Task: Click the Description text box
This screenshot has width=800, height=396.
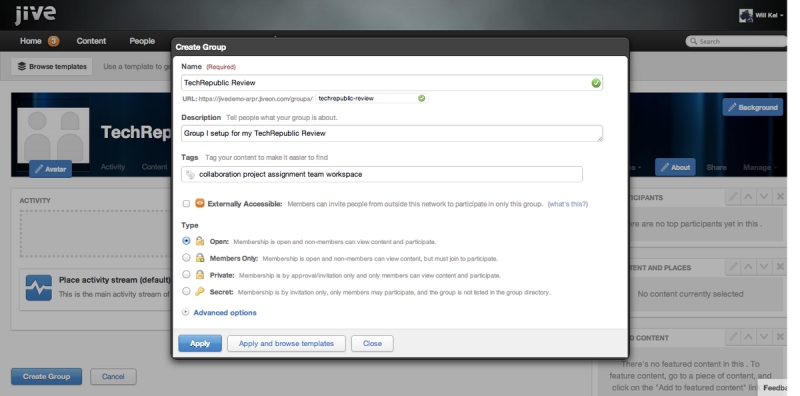Action: [392, 133]
